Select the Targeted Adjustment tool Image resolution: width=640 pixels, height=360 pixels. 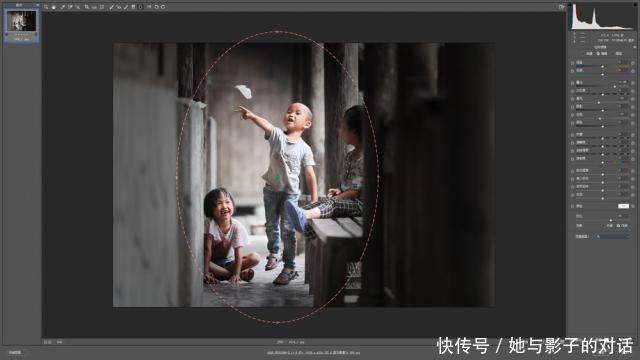pyautogui.click(x=78, y=7)
